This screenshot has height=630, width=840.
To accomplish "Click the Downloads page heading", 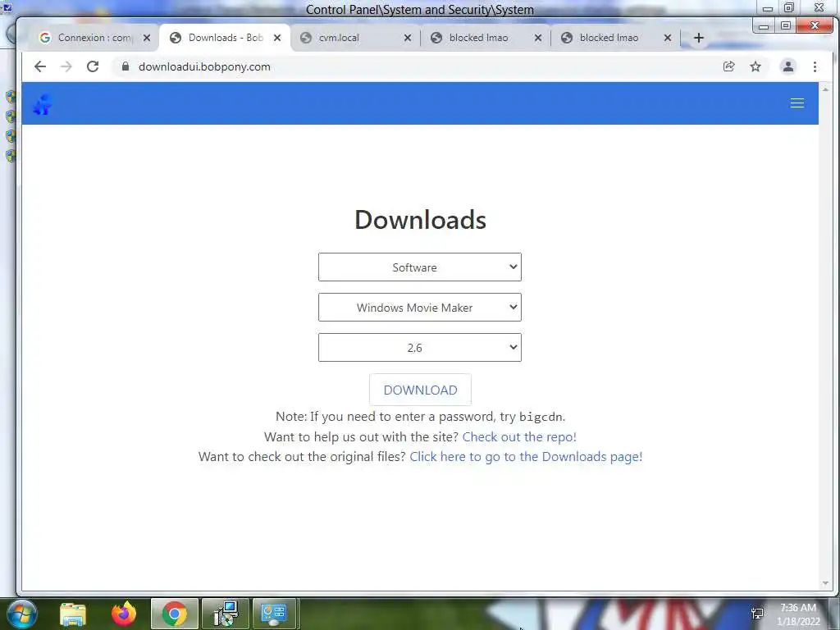I will [420, 220].
